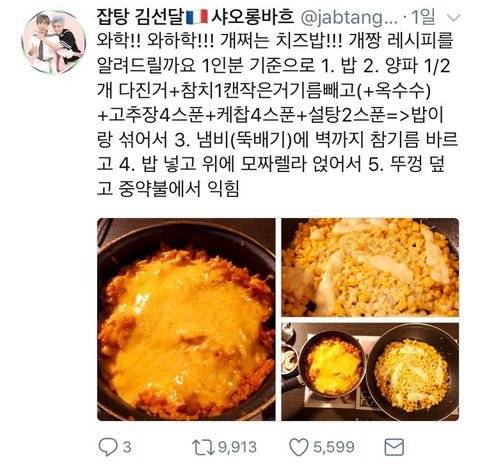
Task: Click the tweet text starting with 와학!!
Action: click(x=277, y=114)
